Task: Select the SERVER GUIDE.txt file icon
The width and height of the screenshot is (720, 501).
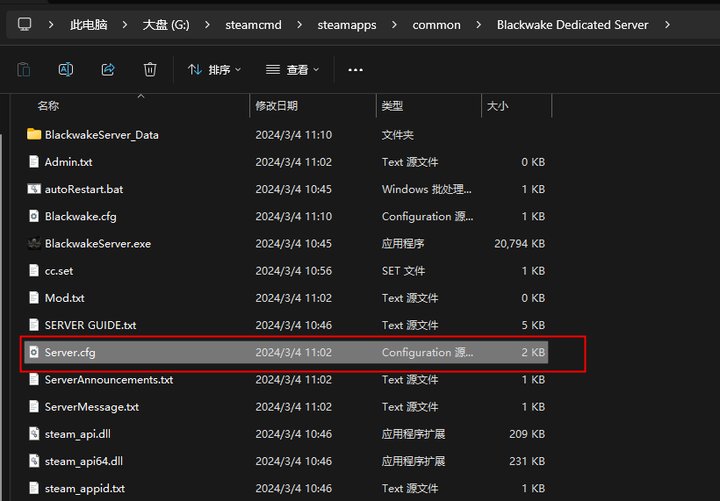Action: (x=34, y=325)
